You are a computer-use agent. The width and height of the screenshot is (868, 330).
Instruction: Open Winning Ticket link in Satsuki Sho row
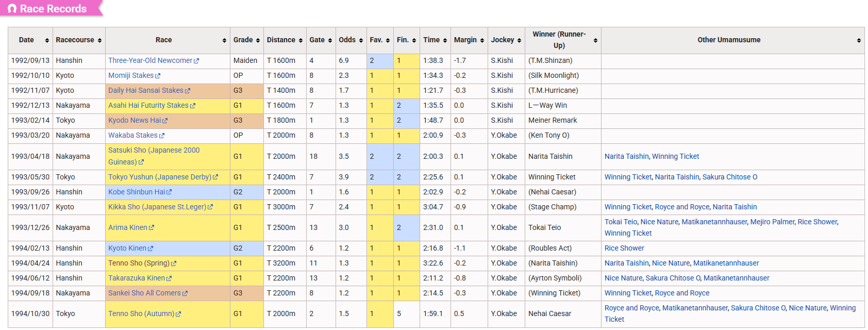[676, 156]
